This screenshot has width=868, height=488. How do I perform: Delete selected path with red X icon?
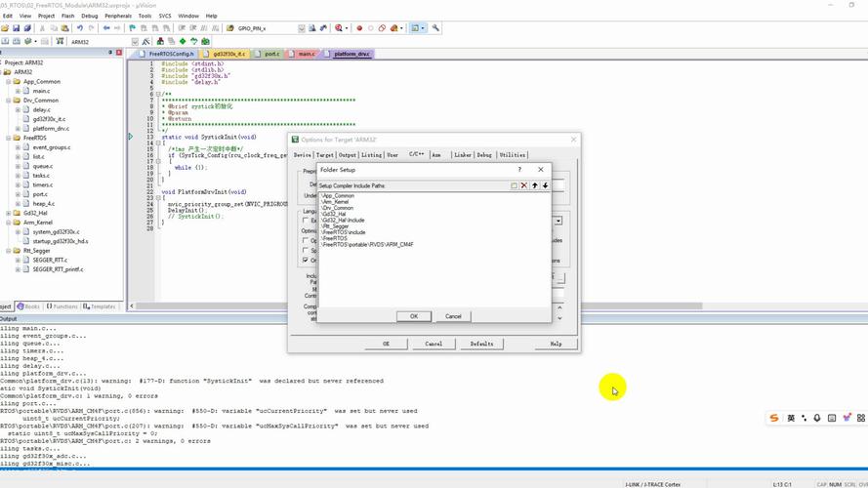click(524, 185)
